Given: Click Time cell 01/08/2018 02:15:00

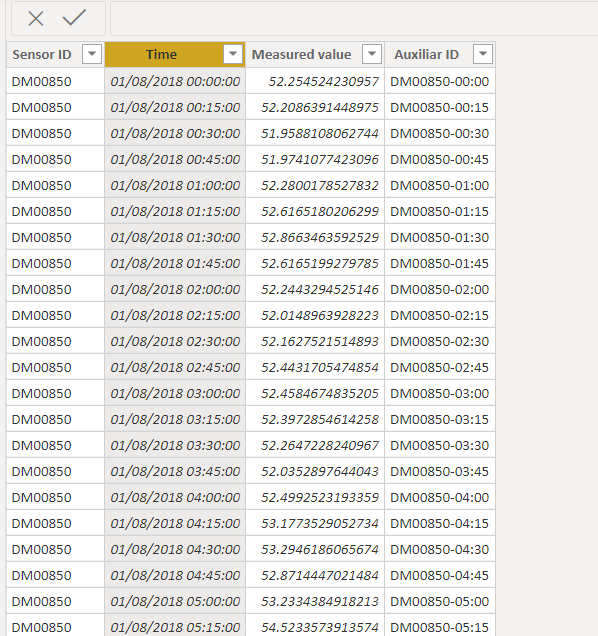Looking at the screenshot, I should coord(175,315).
